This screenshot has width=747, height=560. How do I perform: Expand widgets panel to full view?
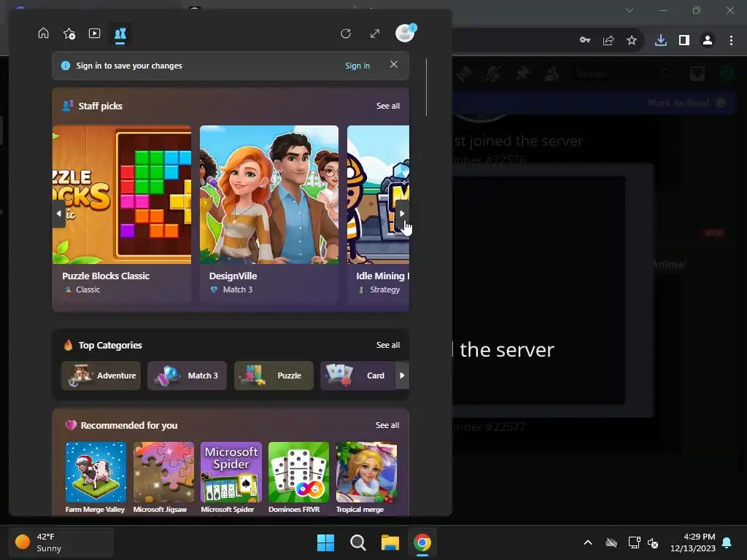click(x=375, y=34)
